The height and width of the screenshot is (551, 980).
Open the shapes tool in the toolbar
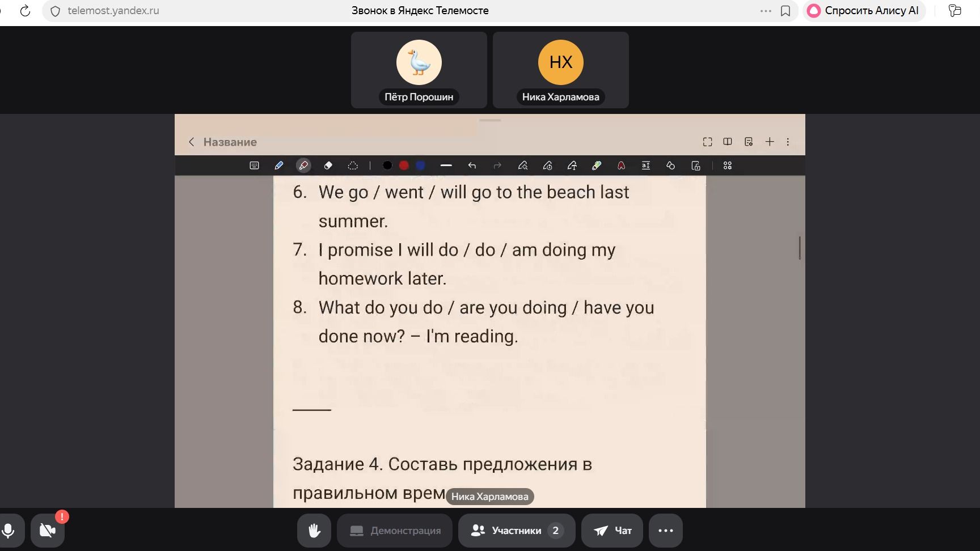click(670, 166)
